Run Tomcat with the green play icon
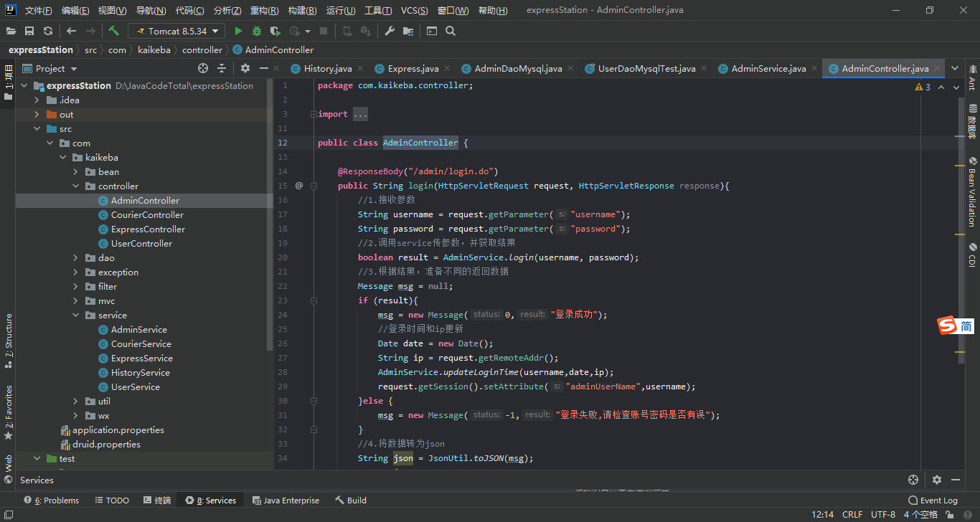Viewport: 980px width, 522px height. tap(238, 31)
